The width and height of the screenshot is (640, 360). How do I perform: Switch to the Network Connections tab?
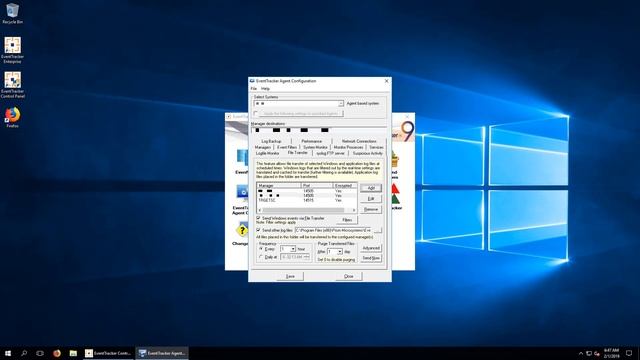pos(359,141)
